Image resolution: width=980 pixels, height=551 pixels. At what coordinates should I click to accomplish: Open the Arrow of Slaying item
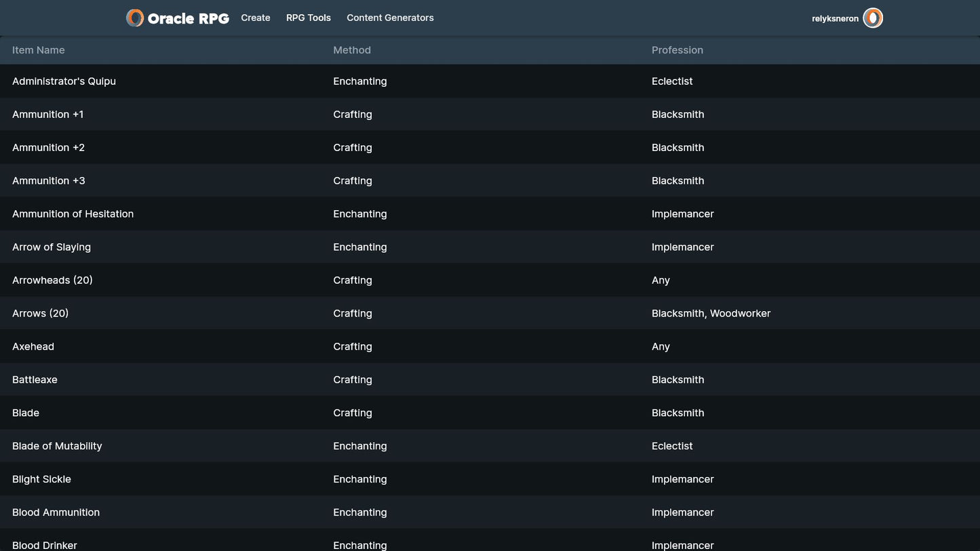52,247
